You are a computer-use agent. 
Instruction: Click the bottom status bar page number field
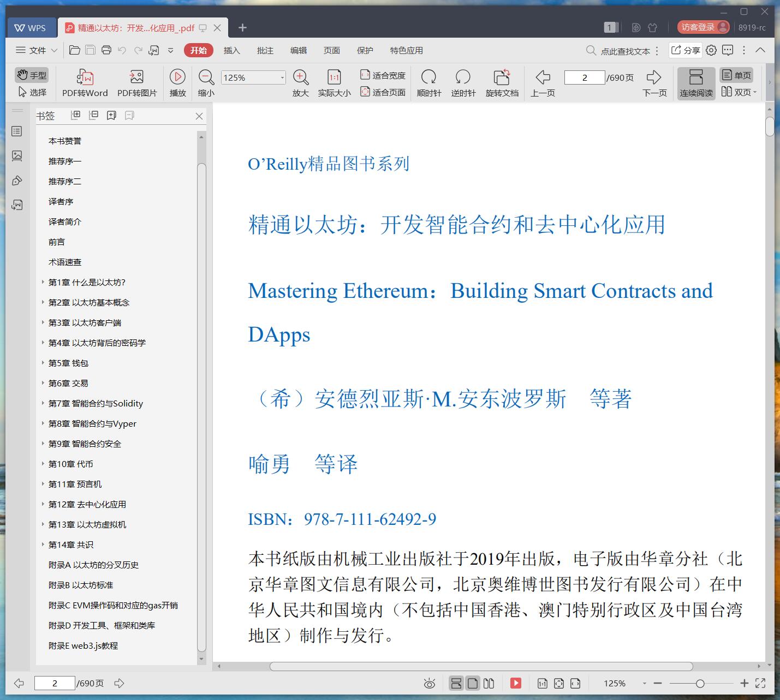[x=55, y=683]
